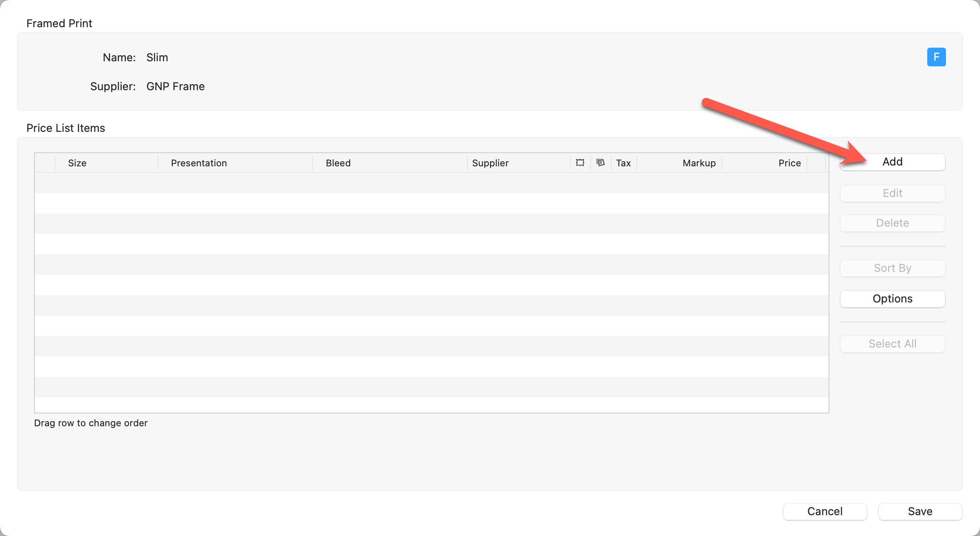Click the Name field value Slim

157,57
